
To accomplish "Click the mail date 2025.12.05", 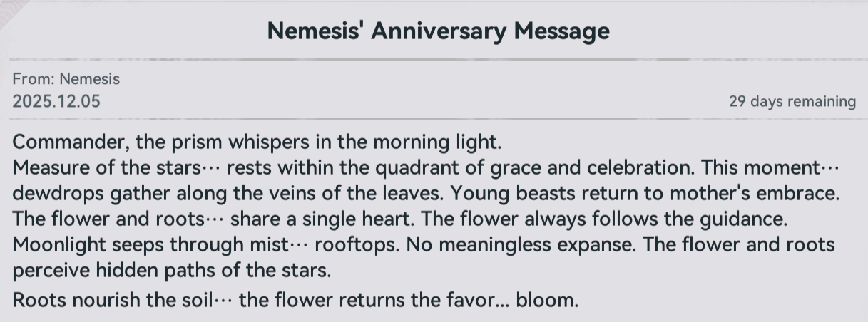I will (56, 101).
